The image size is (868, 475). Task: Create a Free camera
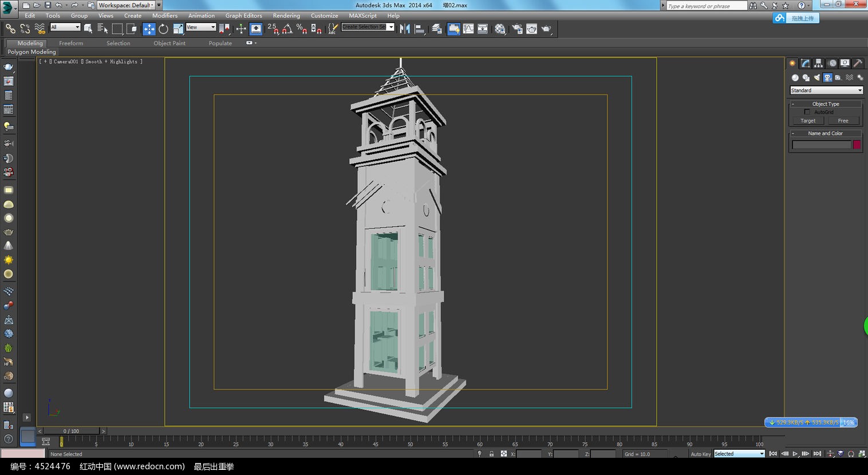coord(843,121)
